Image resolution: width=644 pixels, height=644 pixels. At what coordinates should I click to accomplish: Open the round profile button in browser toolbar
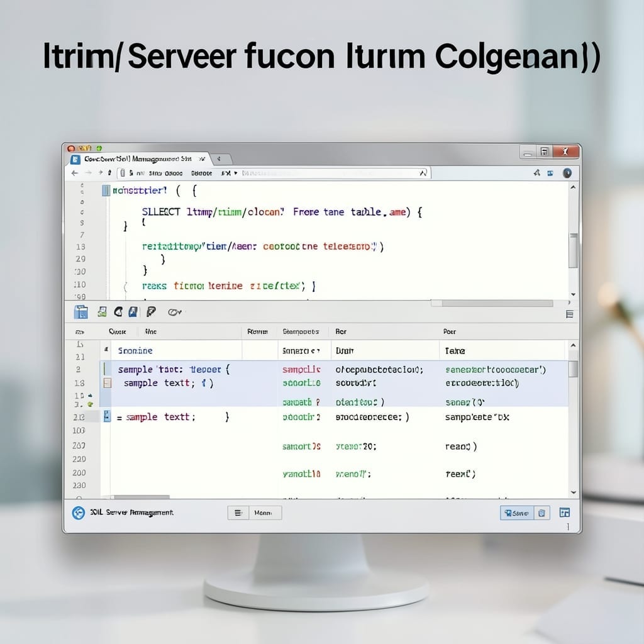click(567, 173)
